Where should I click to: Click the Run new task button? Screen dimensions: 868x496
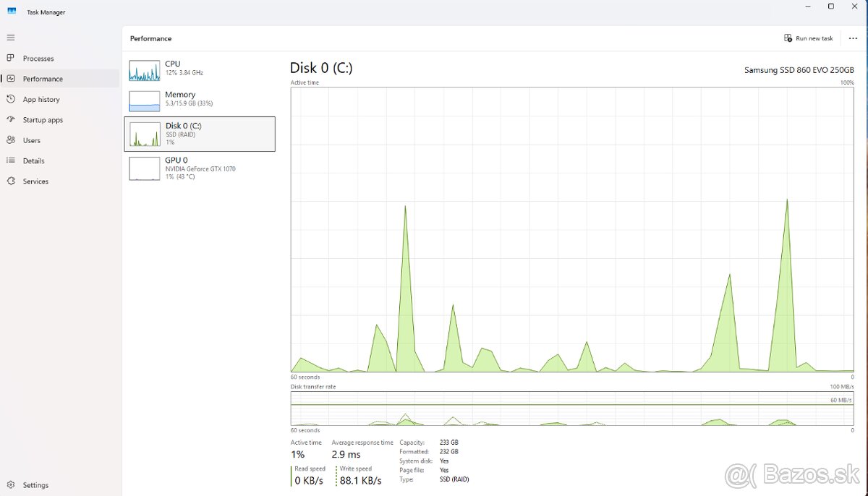[x=809, y=38]
